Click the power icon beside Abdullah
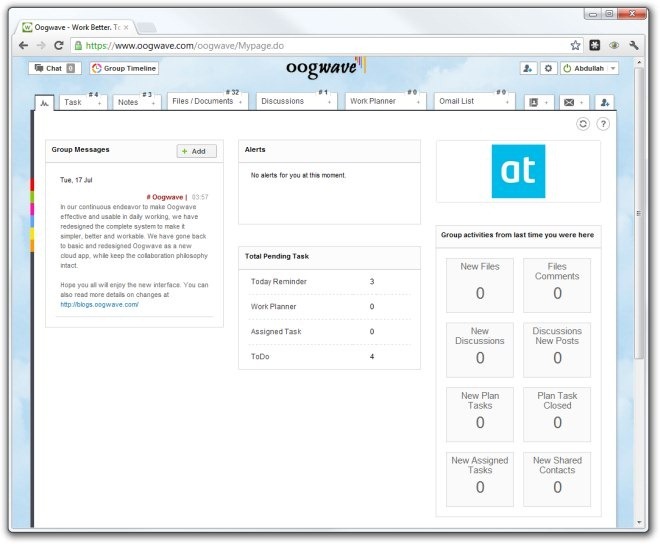Image resolution: width=660 pixels, height=544 pixels. (x=567, y=68)
